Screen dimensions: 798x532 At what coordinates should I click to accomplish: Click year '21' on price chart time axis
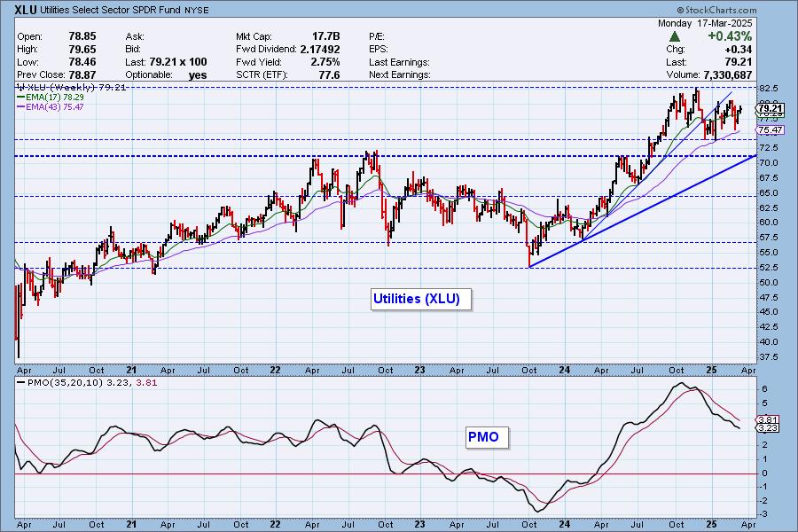(x=131, y=370)
